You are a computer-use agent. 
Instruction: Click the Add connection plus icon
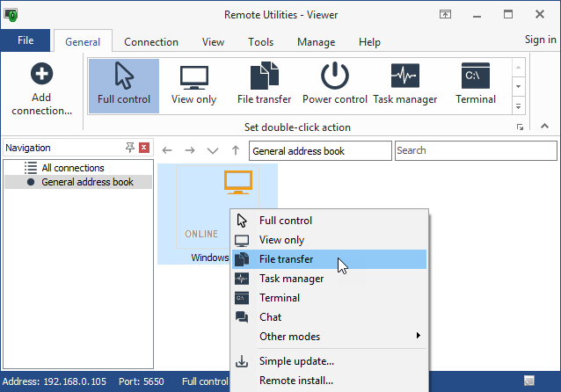[42, 74]
